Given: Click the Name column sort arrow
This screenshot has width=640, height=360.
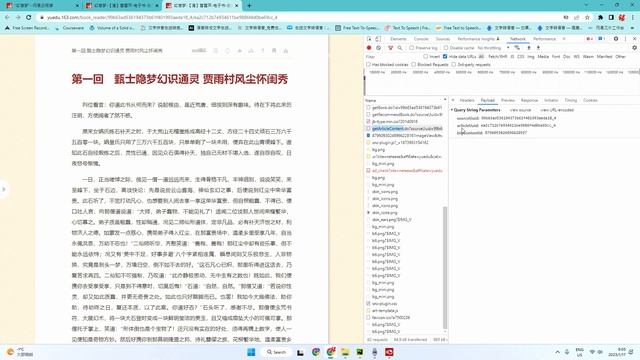Looking at the screenshot, I should coord(445,100).
